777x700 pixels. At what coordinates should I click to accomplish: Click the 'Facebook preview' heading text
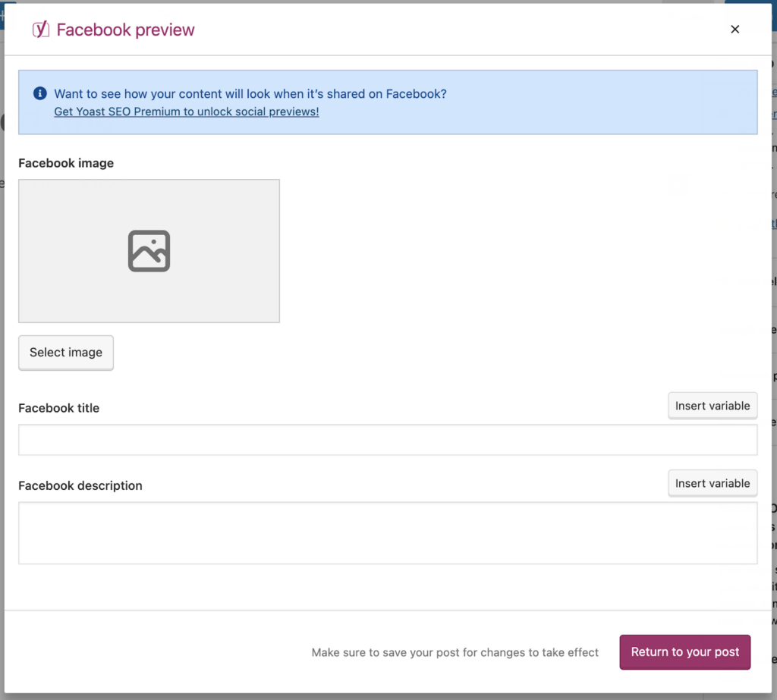pyautogui.click(x=126, y=30)
